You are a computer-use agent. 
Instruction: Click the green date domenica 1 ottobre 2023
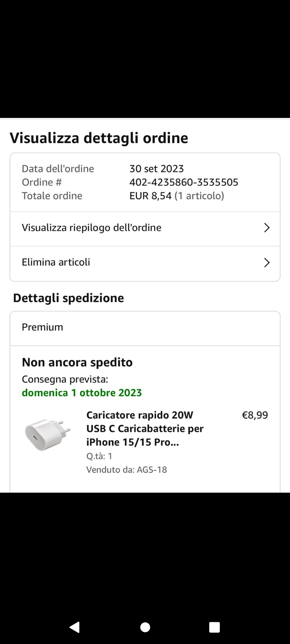(82, 393)
